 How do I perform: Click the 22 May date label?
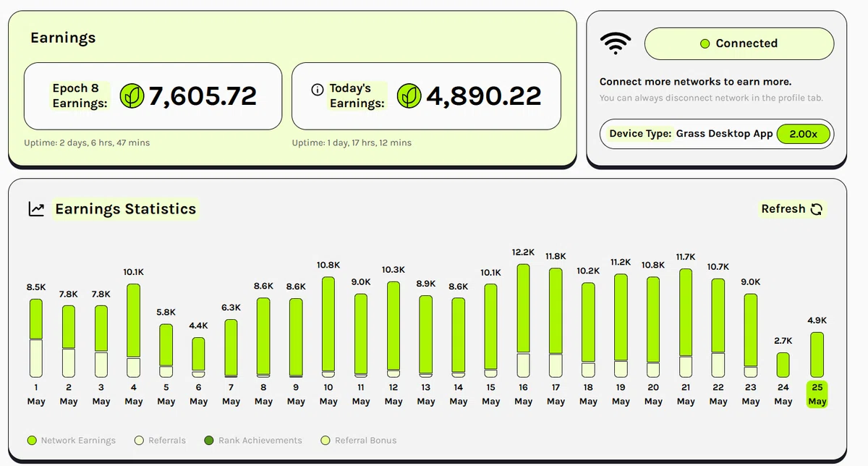(x=718, y=394)
